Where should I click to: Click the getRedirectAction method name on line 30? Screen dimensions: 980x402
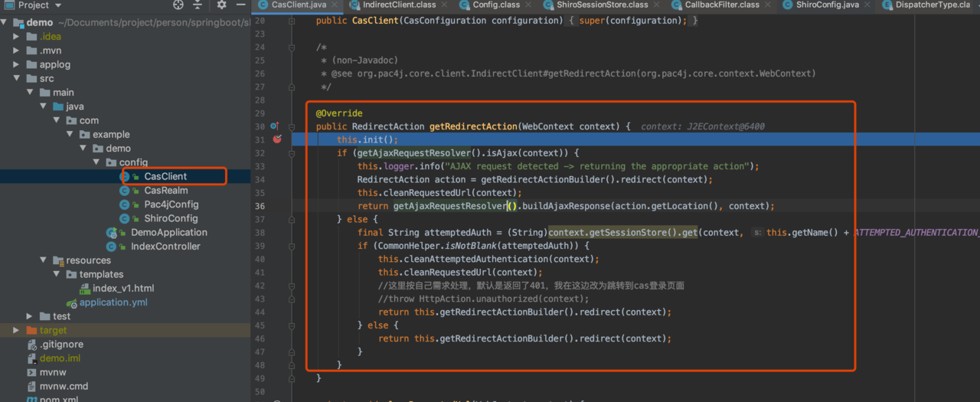(472, 126)
